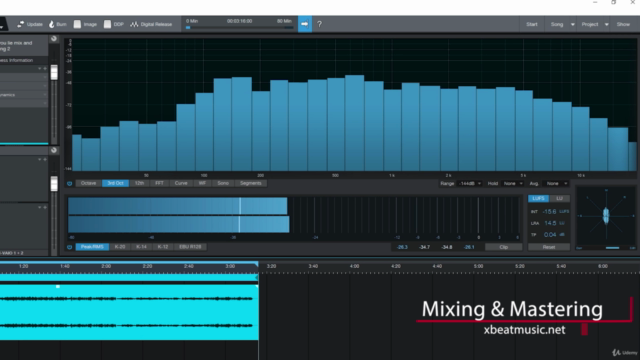Viewport: 640px width, 360px height.
Task: Click the Show button
Action: click(623, 24)
